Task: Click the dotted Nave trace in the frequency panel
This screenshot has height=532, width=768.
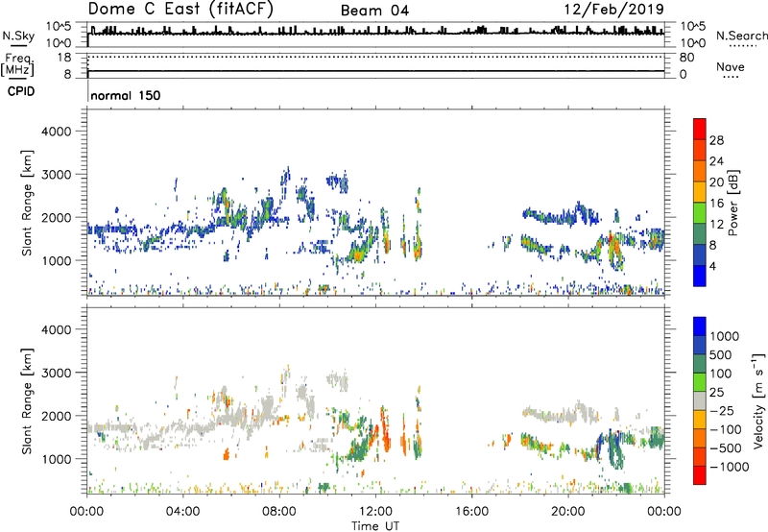Action: (375, 57)
